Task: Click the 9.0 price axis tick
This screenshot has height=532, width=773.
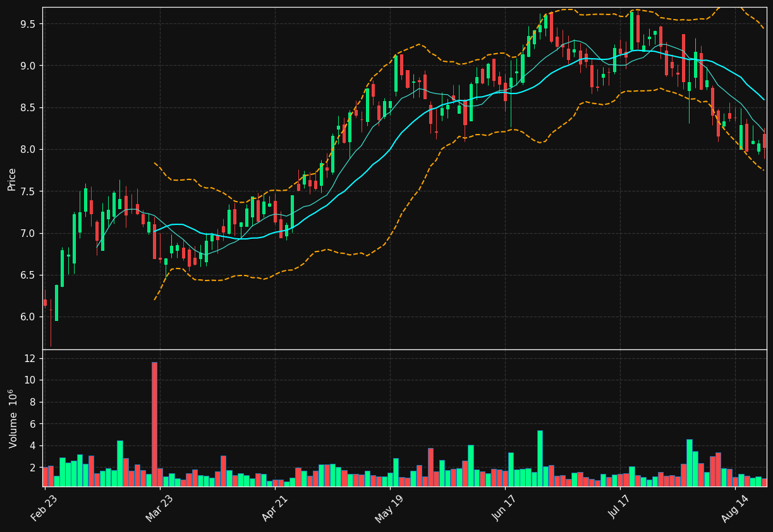Action: 28,66
